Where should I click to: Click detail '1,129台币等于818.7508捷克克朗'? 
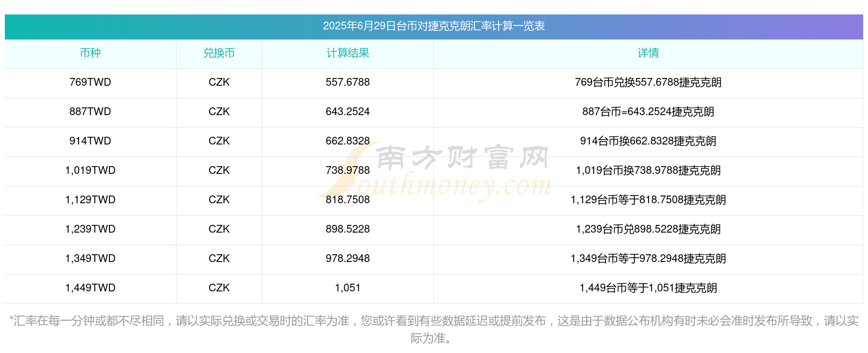(648, 200)
